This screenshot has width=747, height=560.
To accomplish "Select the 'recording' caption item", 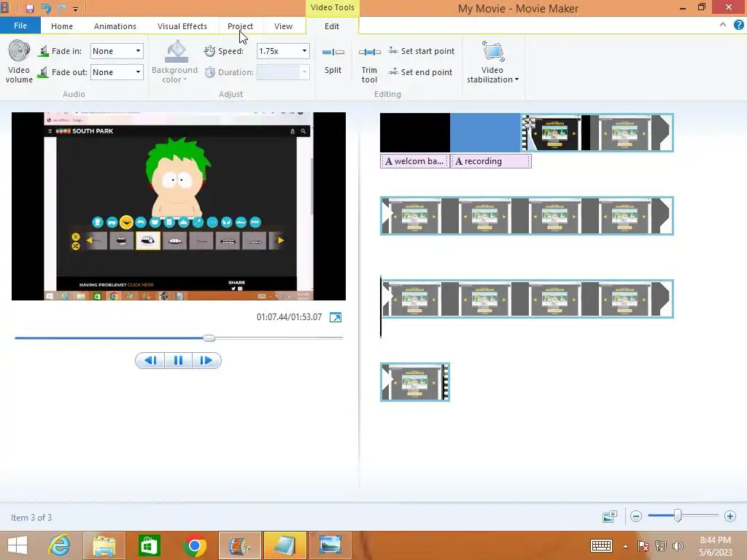I will tap(491, 161).
